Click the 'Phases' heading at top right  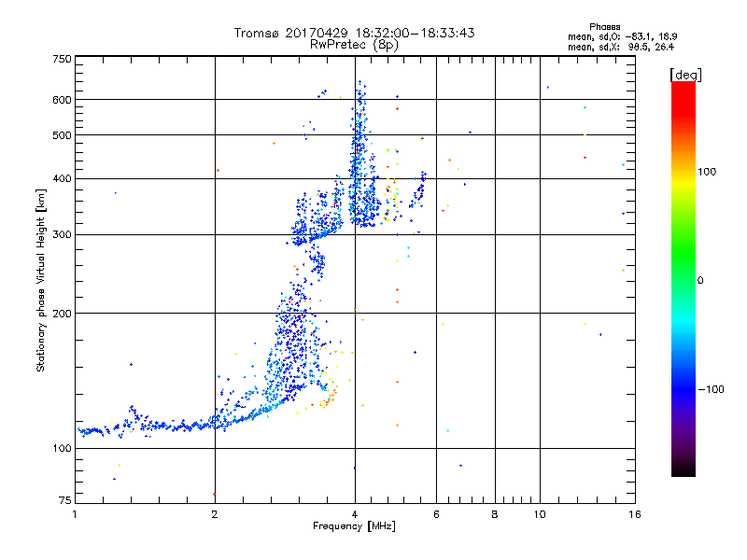[604, 27]
